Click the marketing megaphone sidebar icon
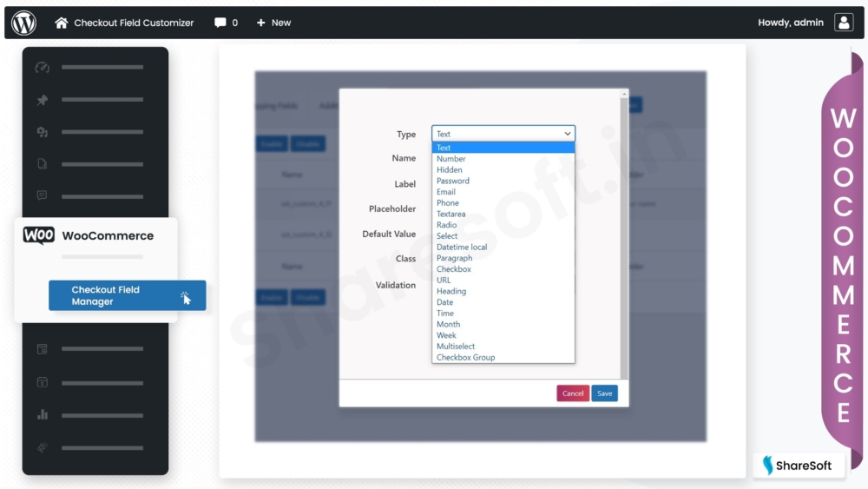868x489 pixels. tap(42, 447)
